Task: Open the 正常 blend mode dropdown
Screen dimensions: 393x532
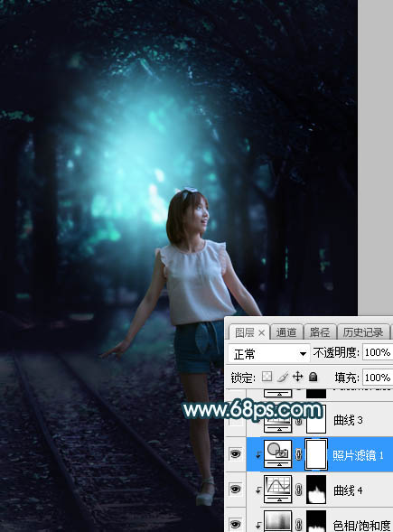Action: tap(268, 354)
